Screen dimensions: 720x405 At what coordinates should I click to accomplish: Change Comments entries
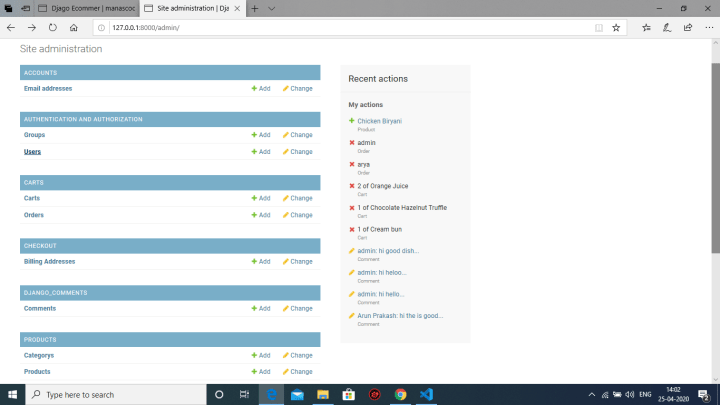point(298,309)
